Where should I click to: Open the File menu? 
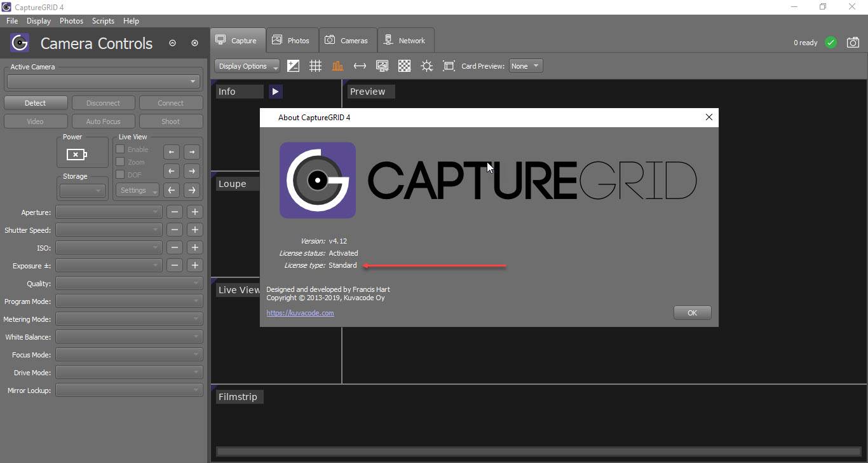pos(12,21)
